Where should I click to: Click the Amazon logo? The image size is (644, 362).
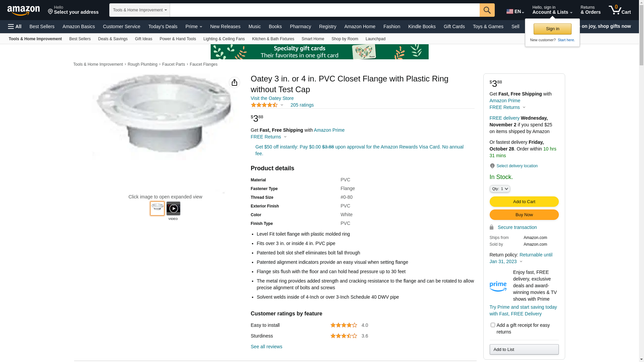(x=23, y=10)
